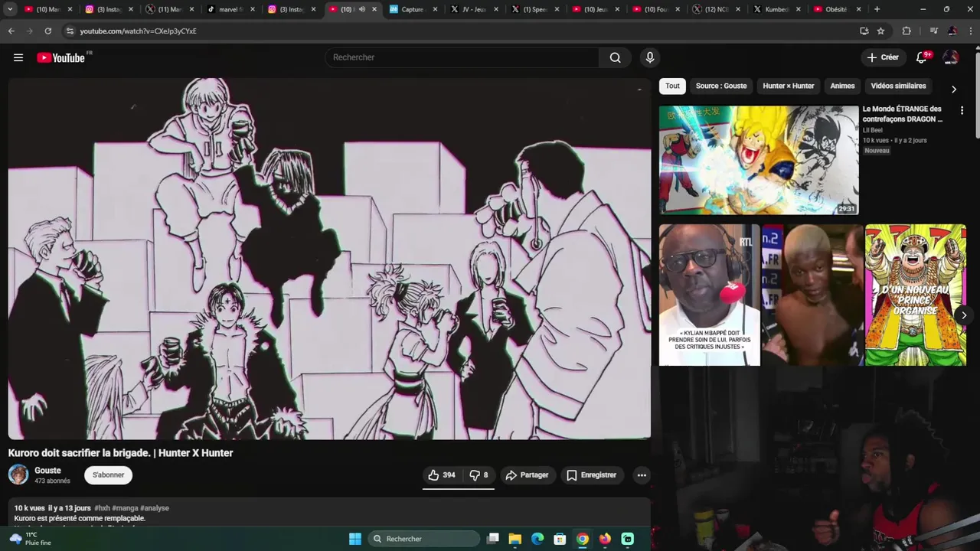Save the video with Enregistrer

coord(591,475)
